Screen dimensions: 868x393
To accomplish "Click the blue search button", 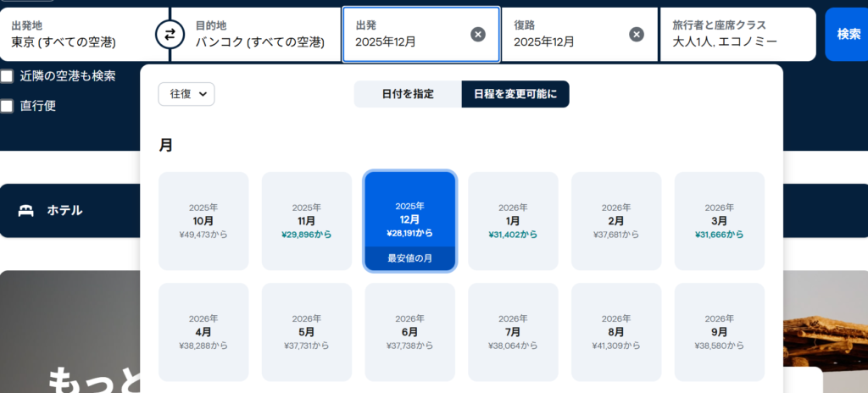I will (x=848, y=35).
